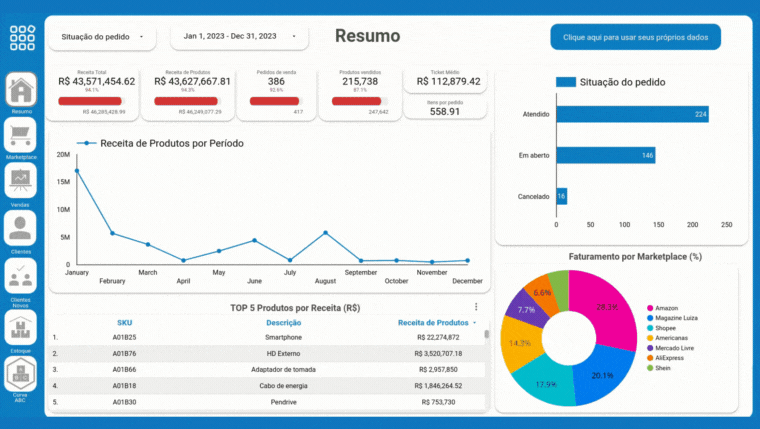760x429 pixels.
Task: Go to the Resumo home page icon
Action: (21, 90)
